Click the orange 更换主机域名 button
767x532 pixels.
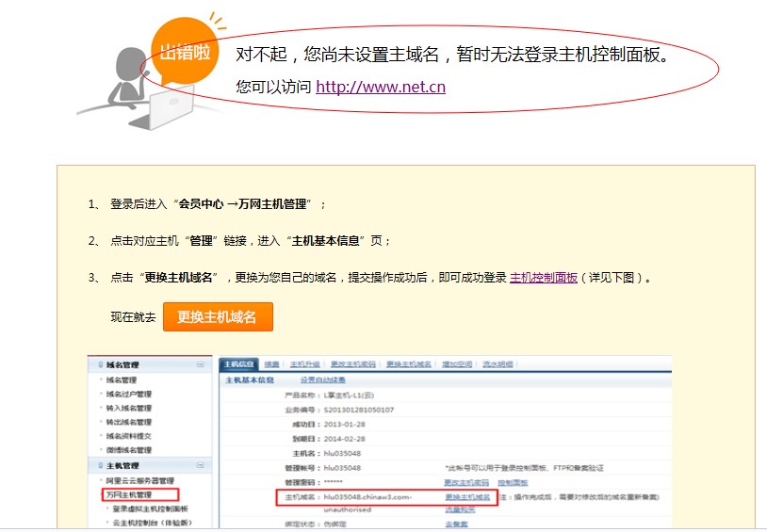pyautogui.click(x=218, y=317)
